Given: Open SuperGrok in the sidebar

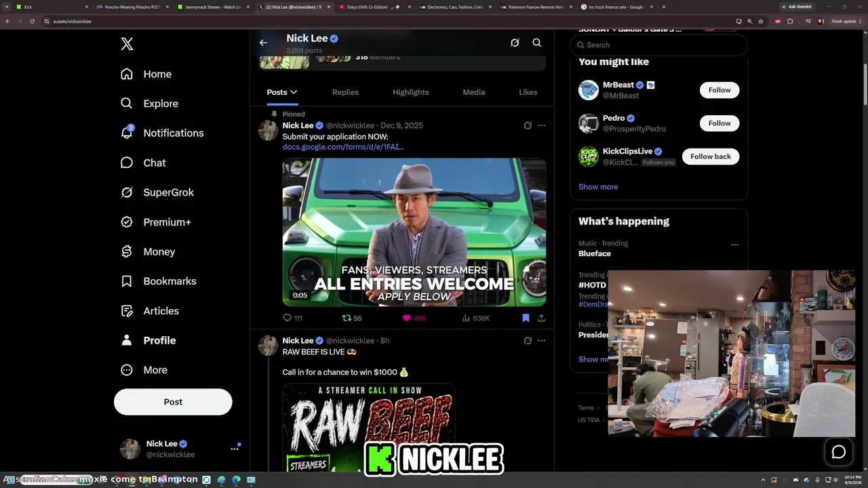Looking at the screenshot, I should [157, 192].
